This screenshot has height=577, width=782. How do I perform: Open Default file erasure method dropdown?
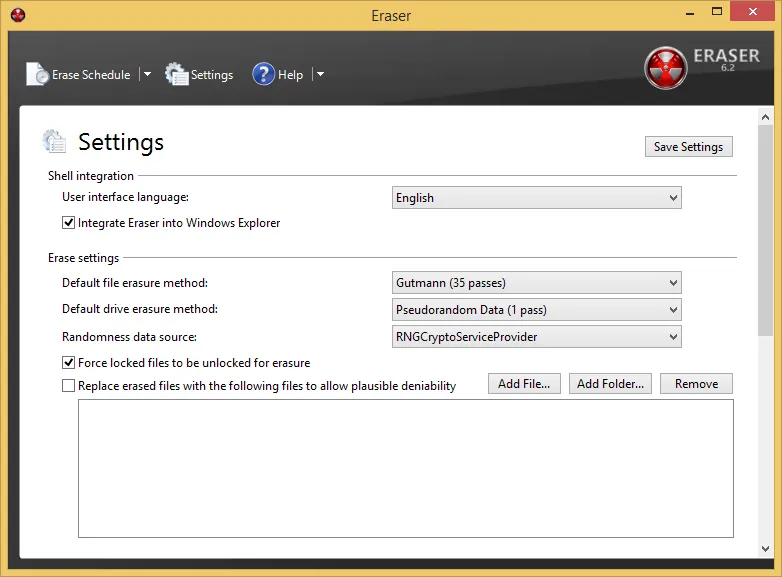tap(537, 283)
